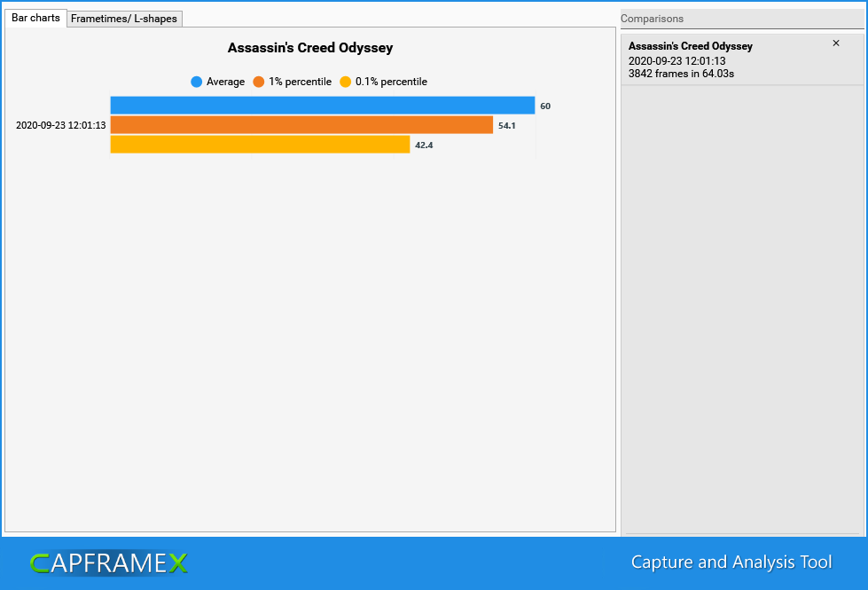Screen dimensions: 868x590
Task: Select the Assassin's Creed Odyssey comparison title
Action: pos(691,46)
